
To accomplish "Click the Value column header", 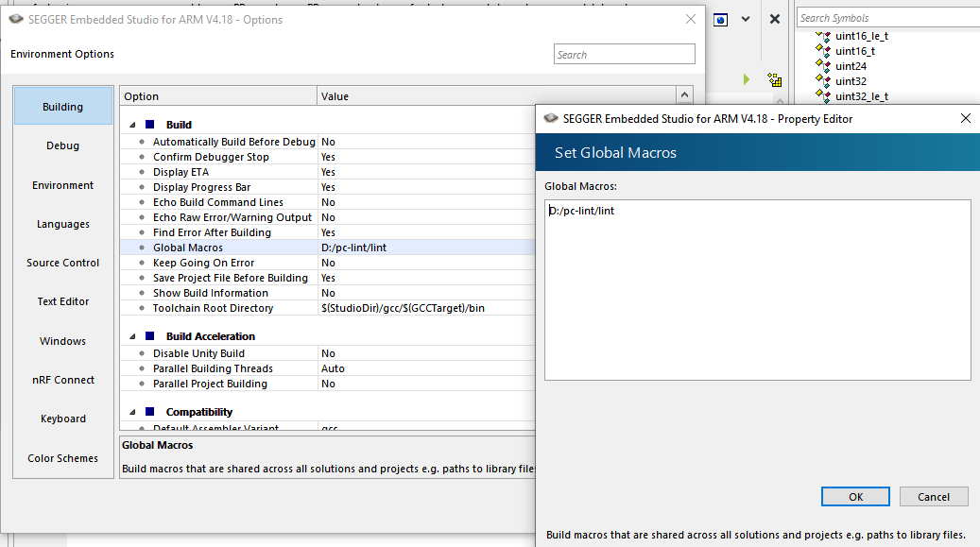I will 497,95.
